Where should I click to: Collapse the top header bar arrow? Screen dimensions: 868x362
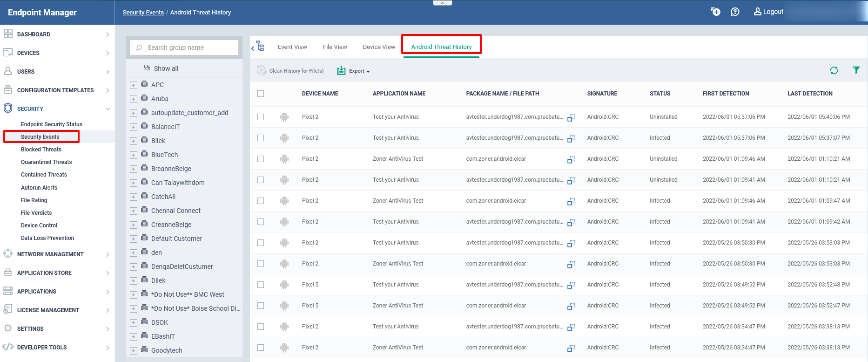pos(443,3)
